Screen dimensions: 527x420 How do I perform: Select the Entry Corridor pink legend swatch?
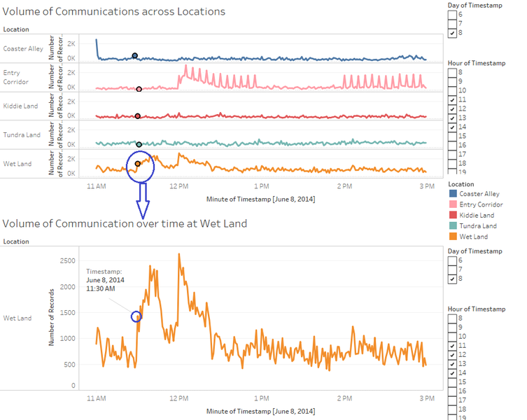[453, 204]
